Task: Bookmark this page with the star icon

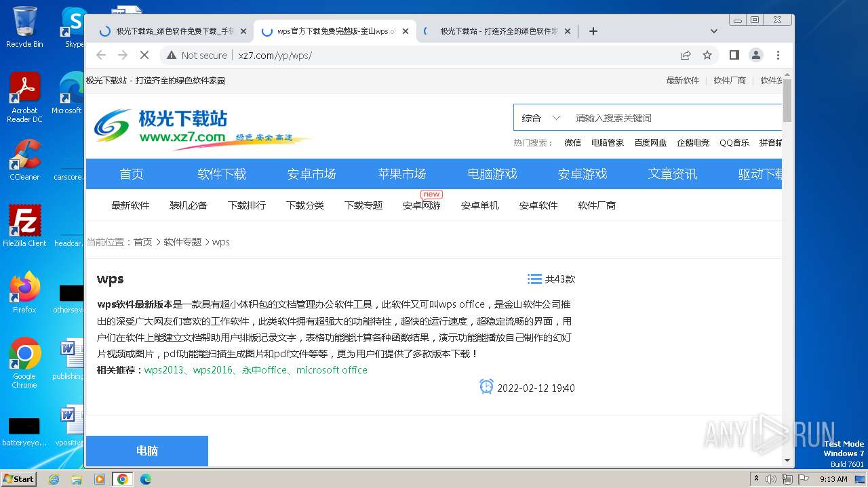Action: click(x=707, y=55)
